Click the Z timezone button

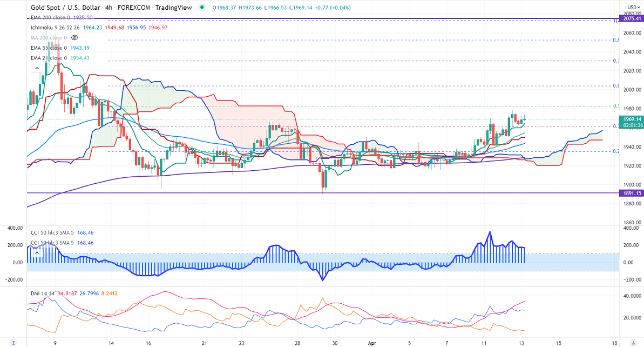point(13,343)
